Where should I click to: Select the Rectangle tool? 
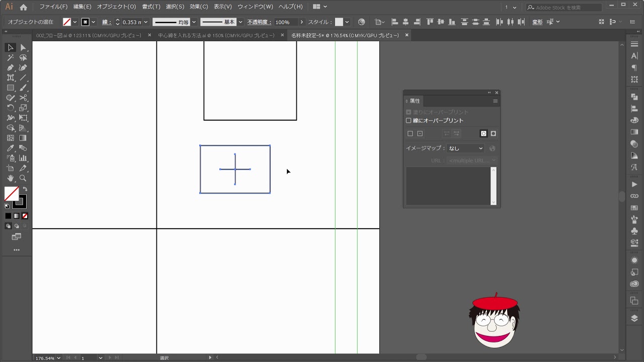click(x=10, y=88)
